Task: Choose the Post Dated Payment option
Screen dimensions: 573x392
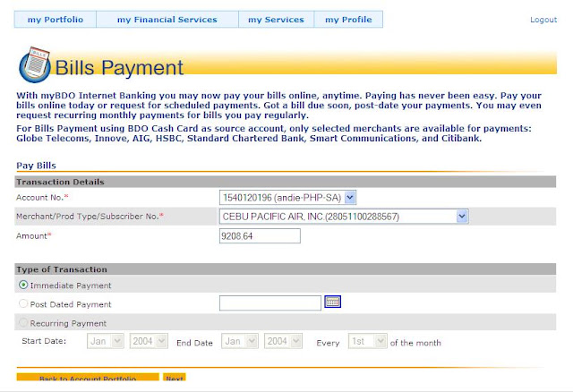Action: tap(23, 303)
